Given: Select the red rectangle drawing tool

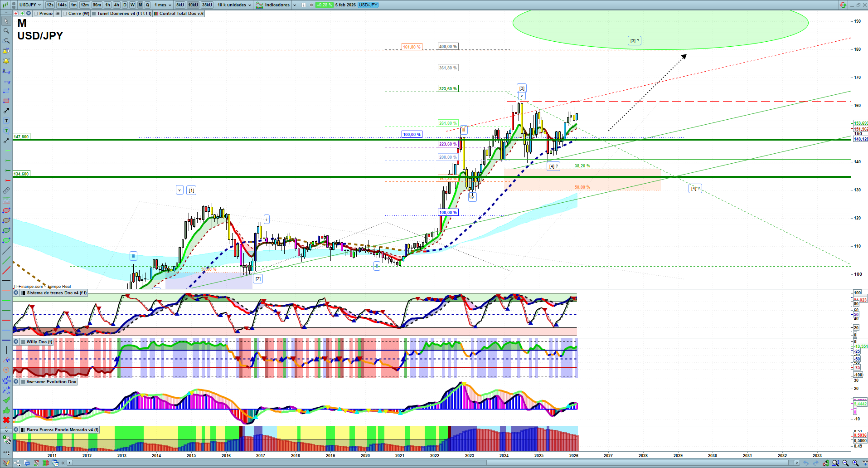Looking at the screenshot, I should pyautogui.click(x=6, y=101).
